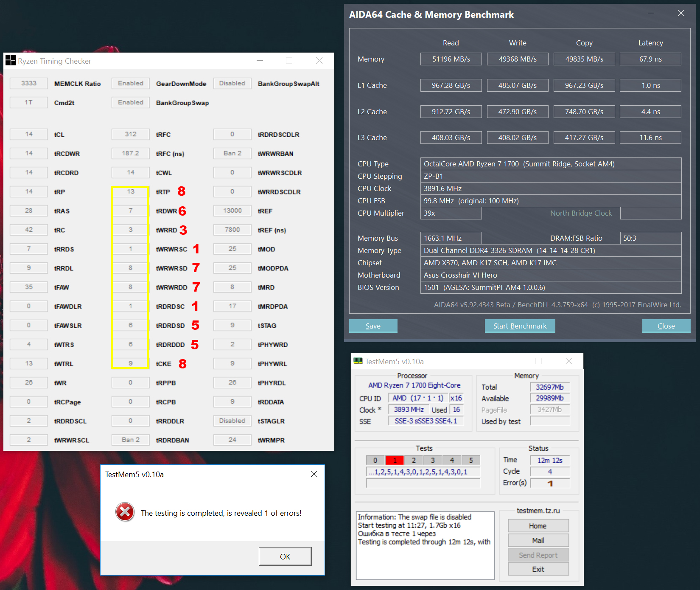Click the red error icon in the TestMem5 dialog
Viewport: 700px width, 590px height.
(x=125, y=512)
